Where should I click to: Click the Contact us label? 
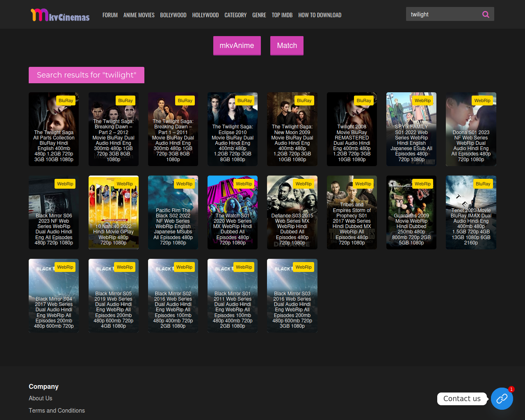462,399
